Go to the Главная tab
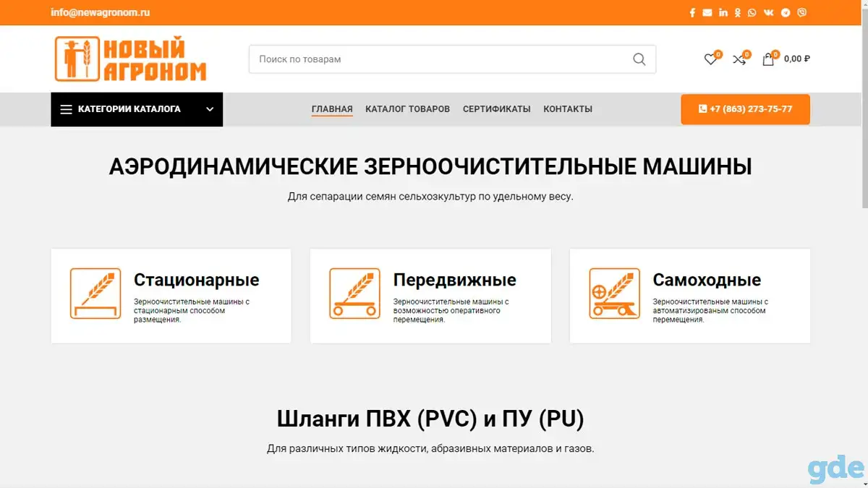The height and width of the screenshot is (488, 868). 332,109
